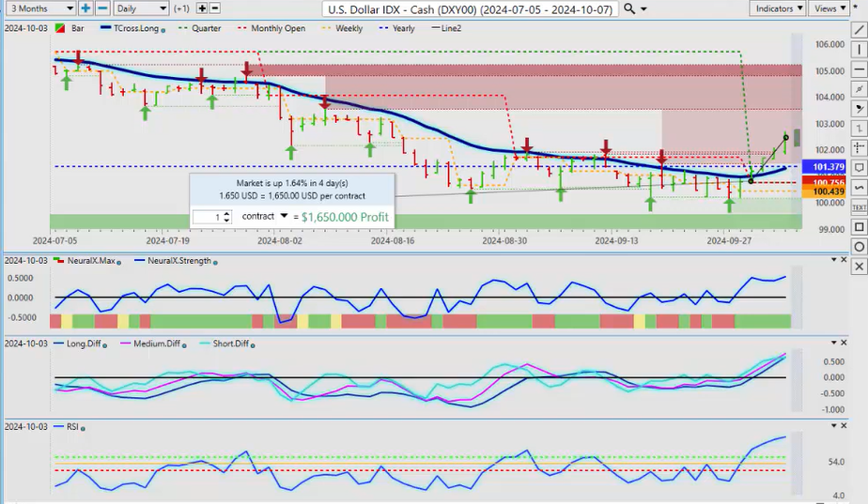The image size is (868, 504).
Task: Click the Weekly legend label
Action: [349, 28]
